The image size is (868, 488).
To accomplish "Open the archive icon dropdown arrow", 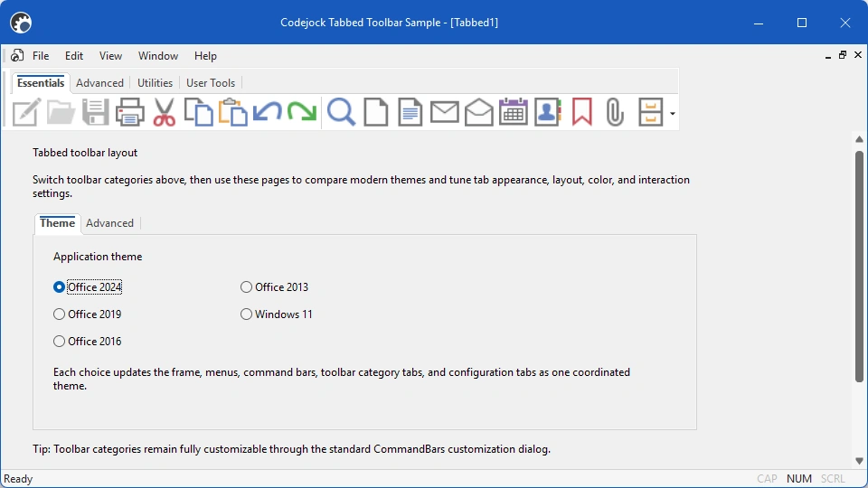I will (672, 114).
